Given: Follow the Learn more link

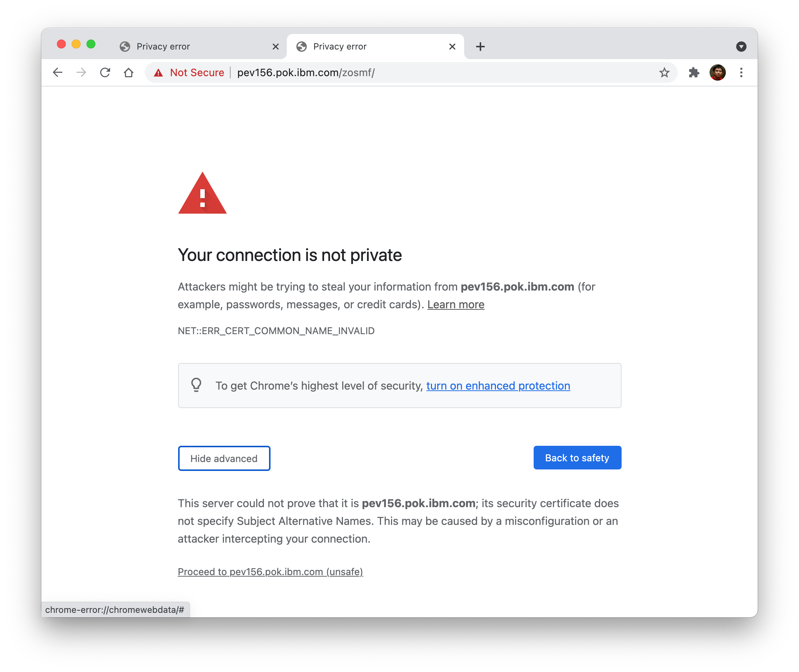Looking at the screenshot, I should point(455,304).
